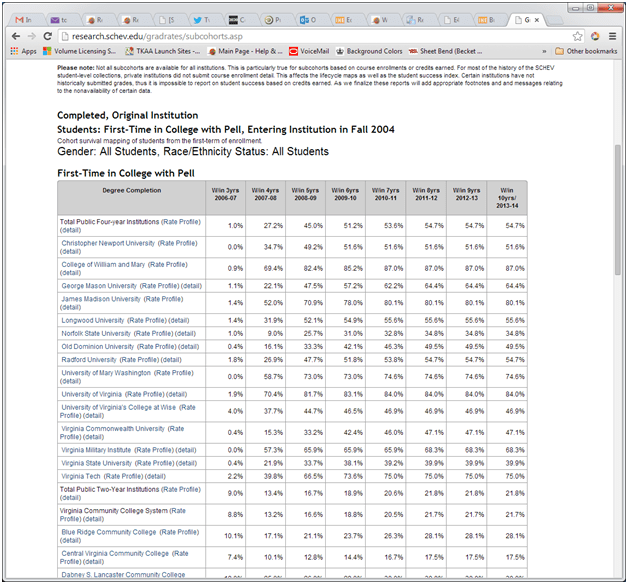
Task: Switch to the Twitter tab
Action: click(200, 19)
